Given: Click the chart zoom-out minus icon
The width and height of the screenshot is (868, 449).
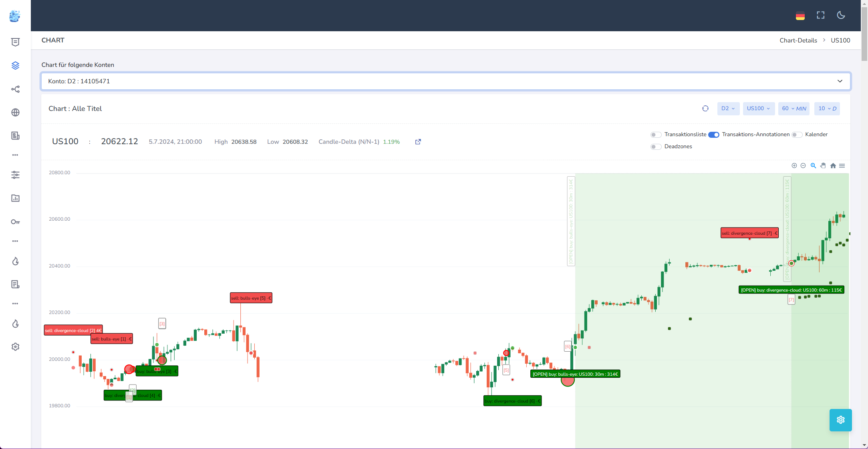Looking at the screenshot, I should point(803,166).
